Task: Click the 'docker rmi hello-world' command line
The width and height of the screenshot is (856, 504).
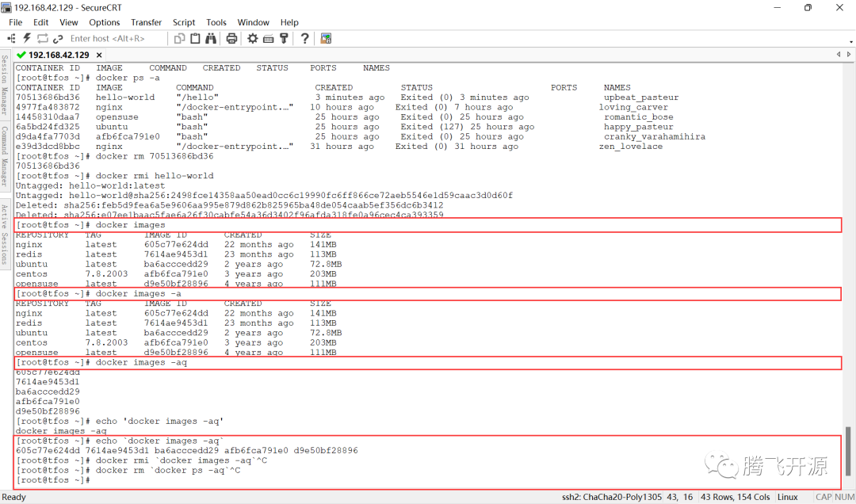Action: [x=115, y=176]
